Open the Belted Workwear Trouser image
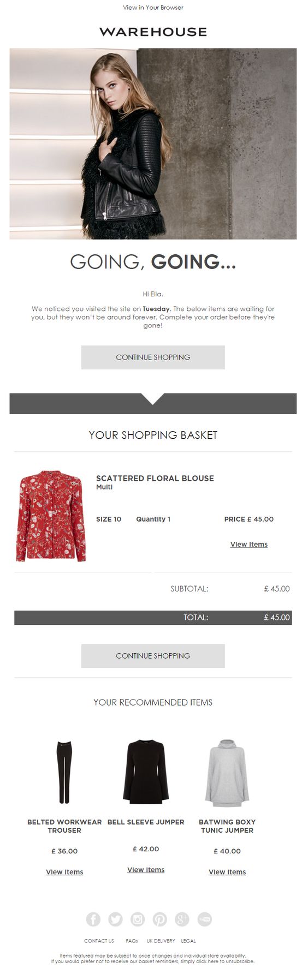The image size is (308, 980). (x=64, y=772)
